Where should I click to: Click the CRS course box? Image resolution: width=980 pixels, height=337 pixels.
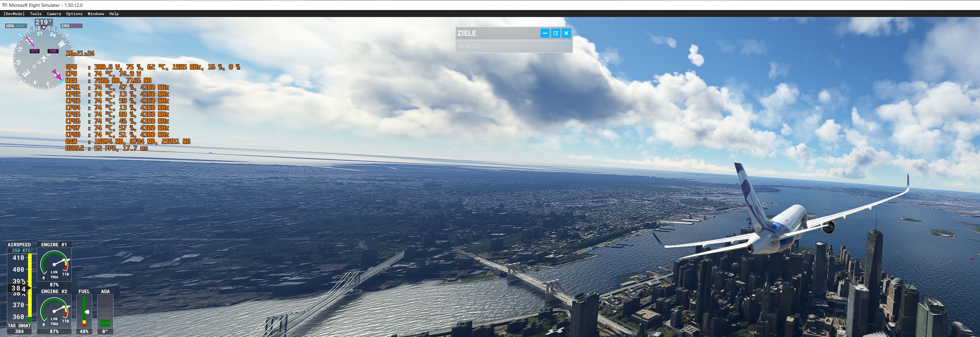[71, 26]
